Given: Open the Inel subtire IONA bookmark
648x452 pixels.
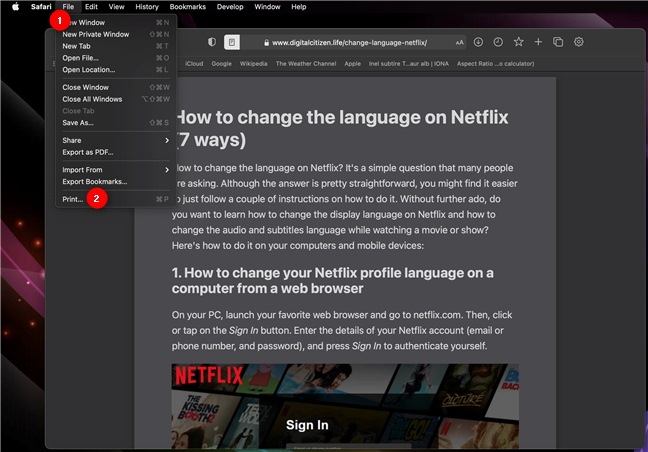Looking at the screenshot, I should (x=409, y=64).
